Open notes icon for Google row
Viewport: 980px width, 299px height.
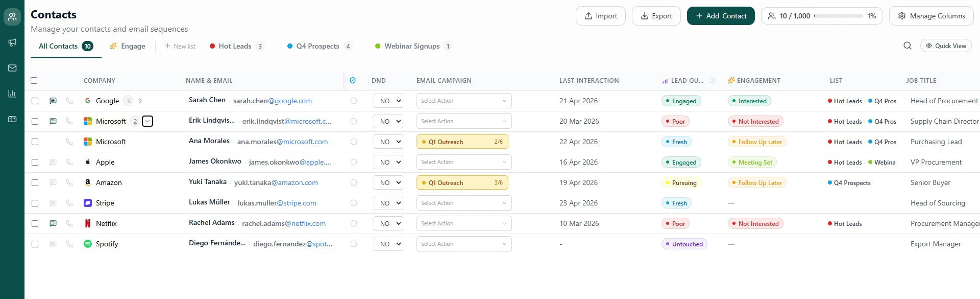53,101
